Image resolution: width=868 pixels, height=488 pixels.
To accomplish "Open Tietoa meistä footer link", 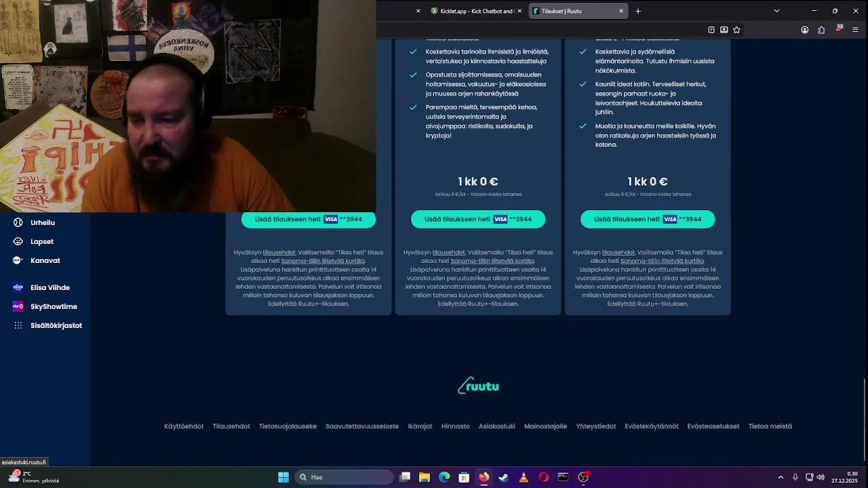I will point(770,426).
